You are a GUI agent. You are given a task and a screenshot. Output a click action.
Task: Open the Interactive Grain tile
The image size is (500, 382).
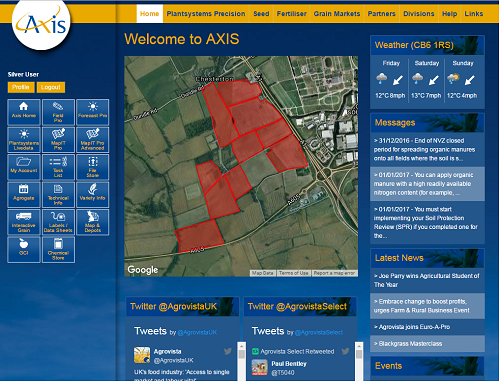pyautogui.click(x=24, y=222)
